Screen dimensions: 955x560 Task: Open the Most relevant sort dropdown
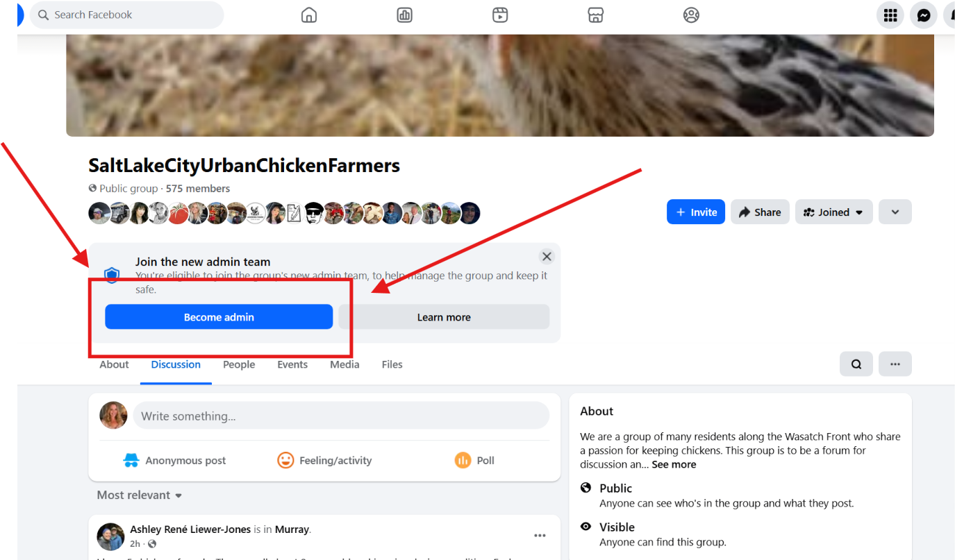click(140, 495)
